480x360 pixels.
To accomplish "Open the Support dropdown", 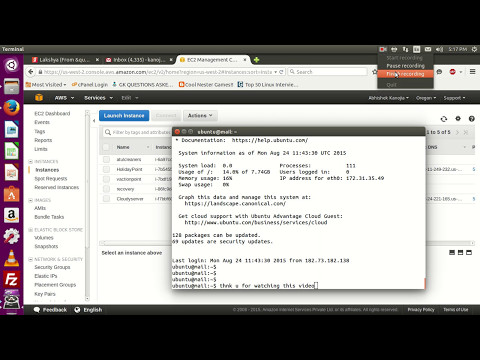I will (454, 98).
